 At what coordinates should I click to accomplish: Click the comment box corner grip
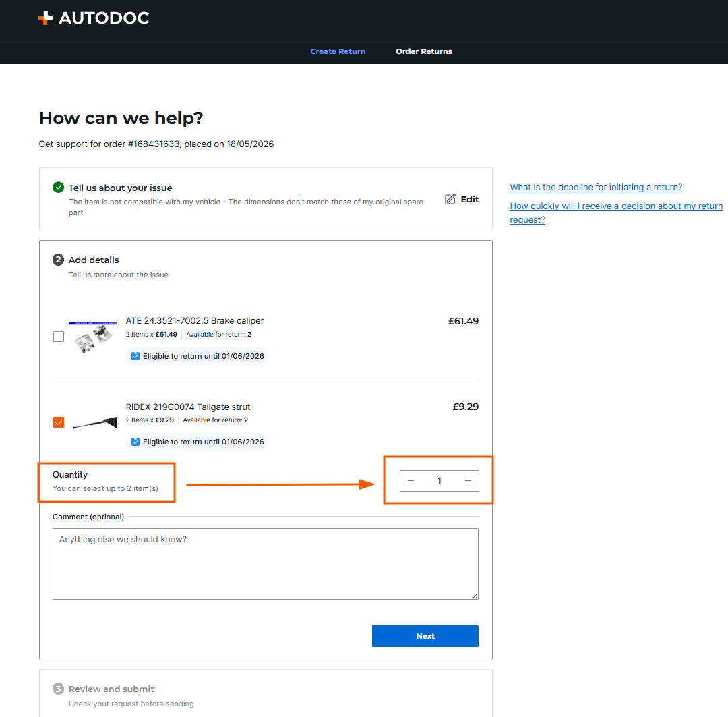click(475, 596)
